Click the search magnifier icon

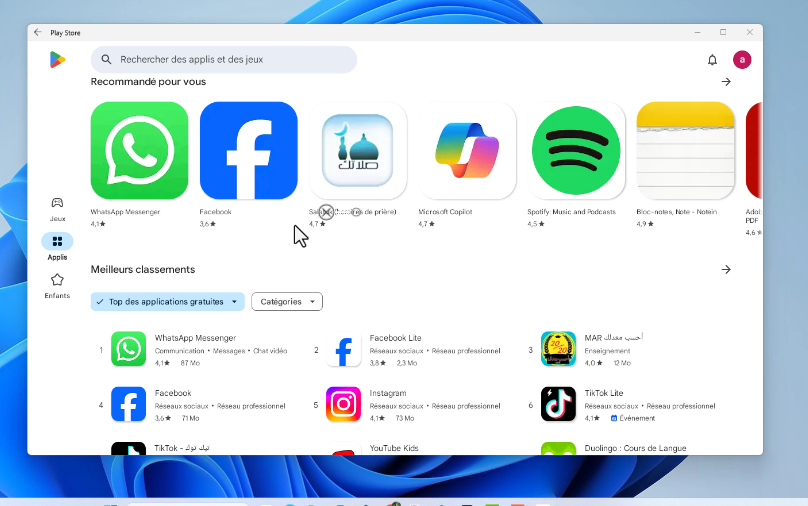(x=106, y=59)
